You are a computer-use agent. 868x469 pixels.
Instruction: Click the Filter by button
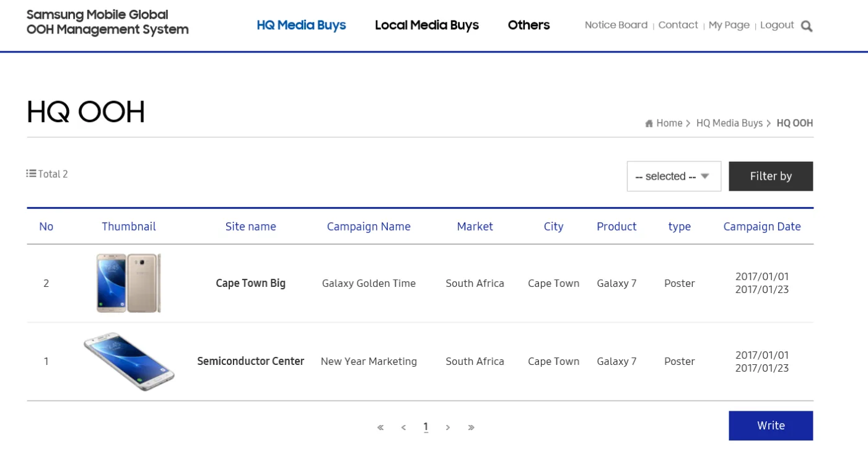coord(771,177)
